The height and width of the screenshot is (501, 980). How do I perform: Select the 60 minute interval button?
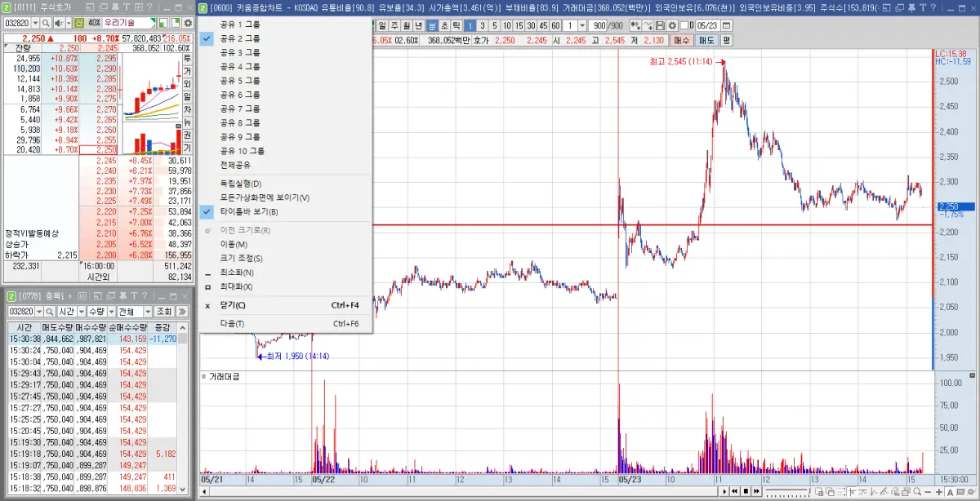[555, 25]
